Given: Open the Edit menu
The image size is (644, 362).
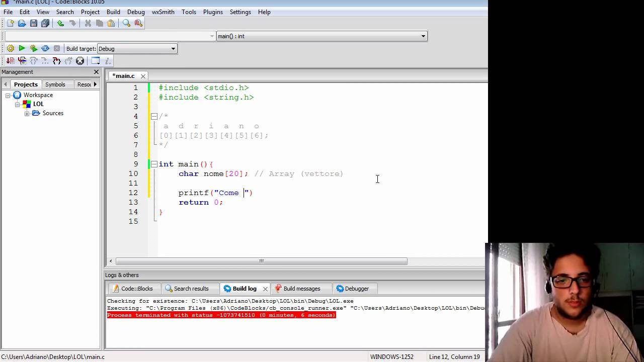Looking at the screenshot, I should (24, 12).
